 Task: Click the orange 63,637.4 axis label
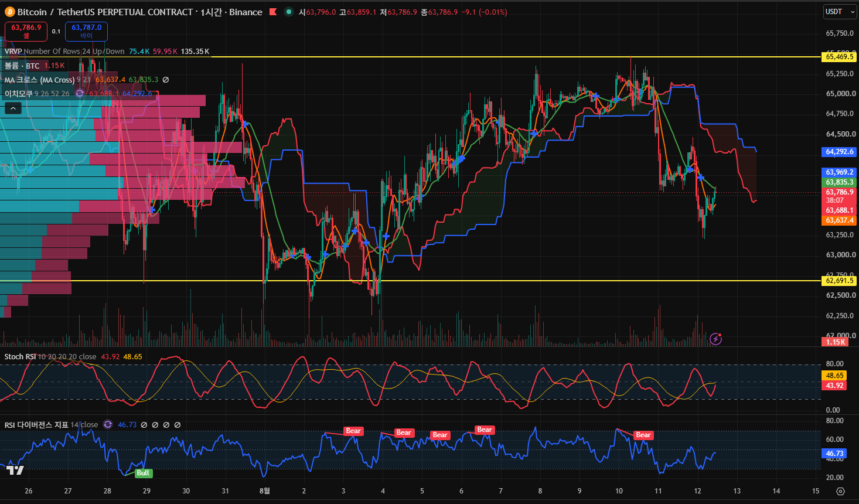(x=840, y=220)
